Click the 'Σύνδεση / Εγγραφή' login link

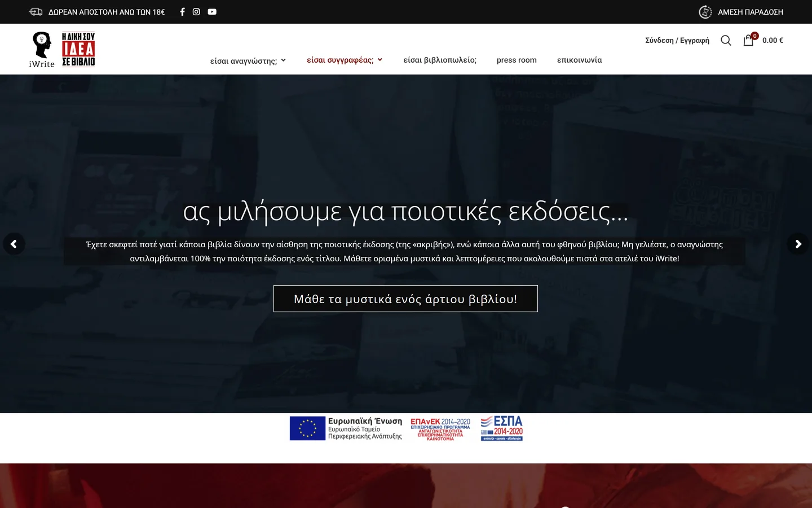coord(677,41)
